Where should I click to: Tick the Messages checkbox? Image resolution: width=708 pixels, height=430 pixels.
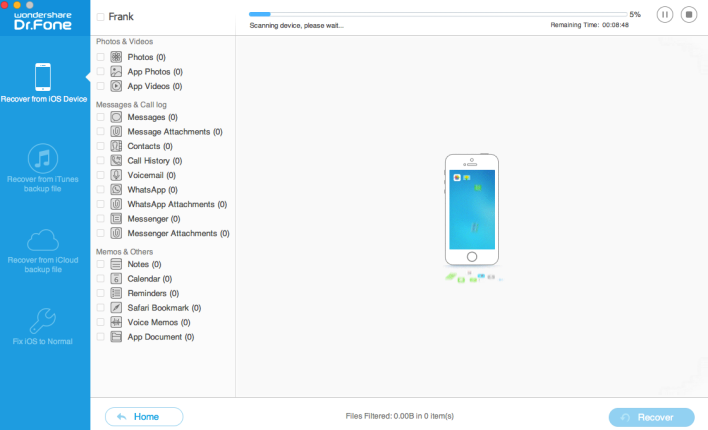(100, 117)
